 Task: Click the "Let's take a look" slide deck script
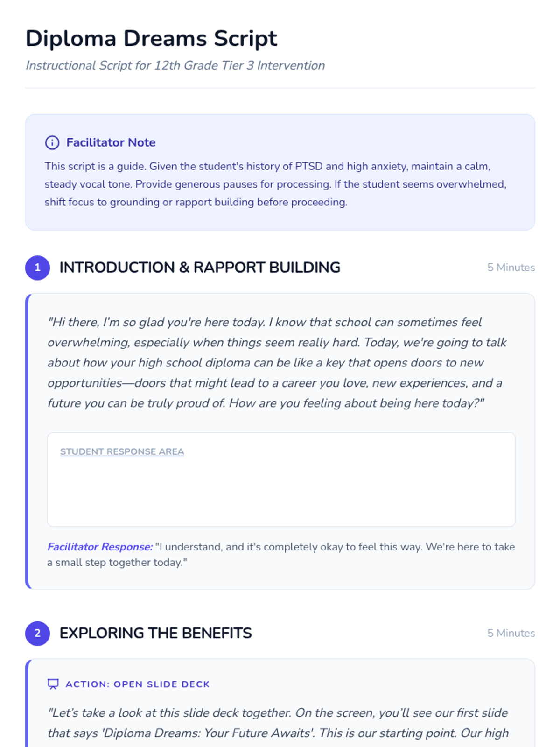(278, 723)
